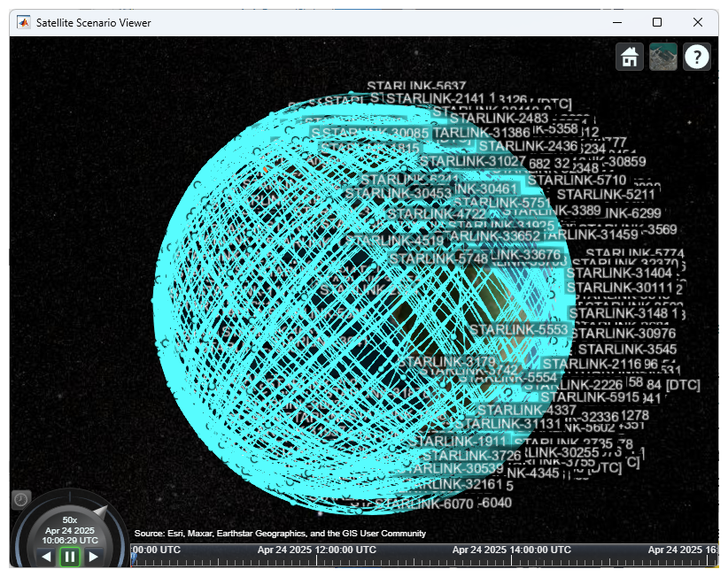Select the STARLINK-4722 satellite label
The image size is (728, 577).
pos(437,214)
